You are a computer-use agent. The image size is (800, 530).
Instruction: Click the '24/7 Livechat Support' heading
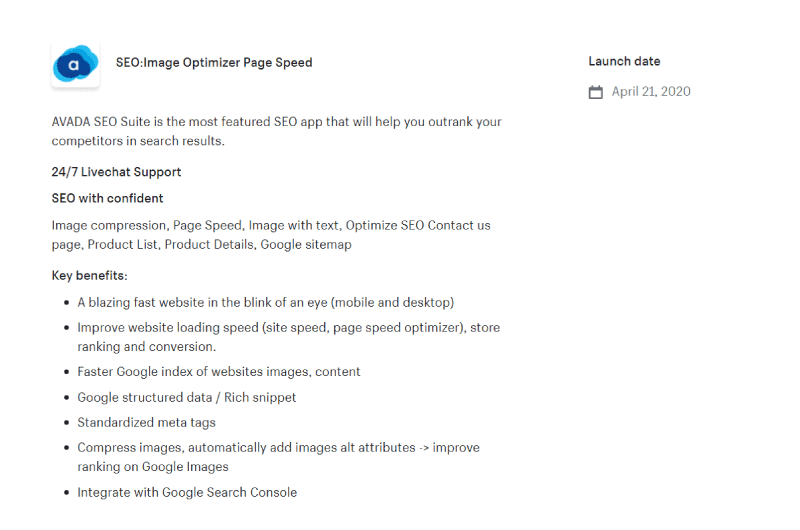tap(116, 172)
